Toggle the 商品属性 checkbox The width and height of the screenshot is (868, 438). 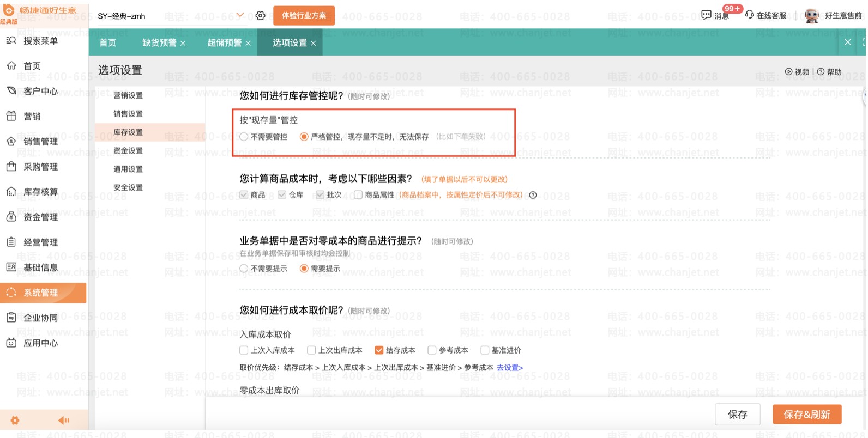[x=358, y=195]
